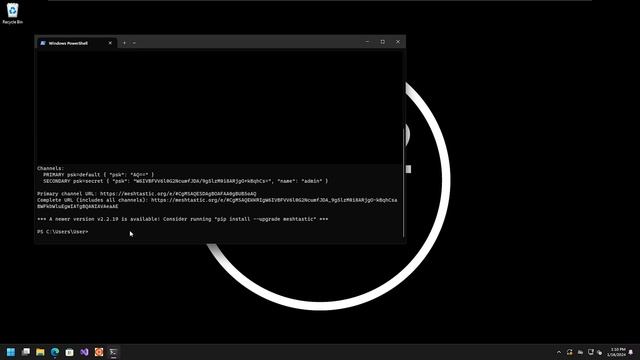Click the newer version available notice

point(182,219)
